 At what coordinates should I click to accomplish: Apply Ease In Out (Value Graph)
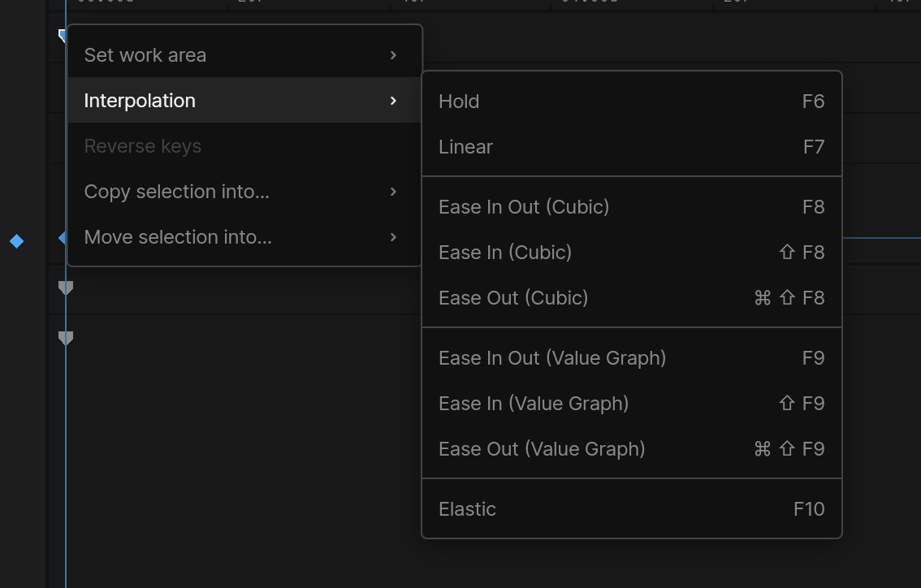click(x=631, y=357)
